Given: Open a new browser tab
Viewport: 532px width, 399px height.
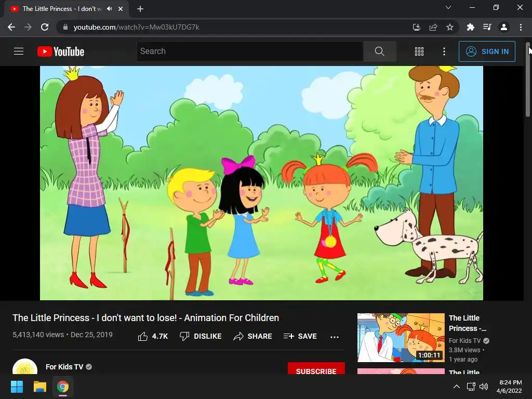Looking at the screenshot, I should [140, 9].
